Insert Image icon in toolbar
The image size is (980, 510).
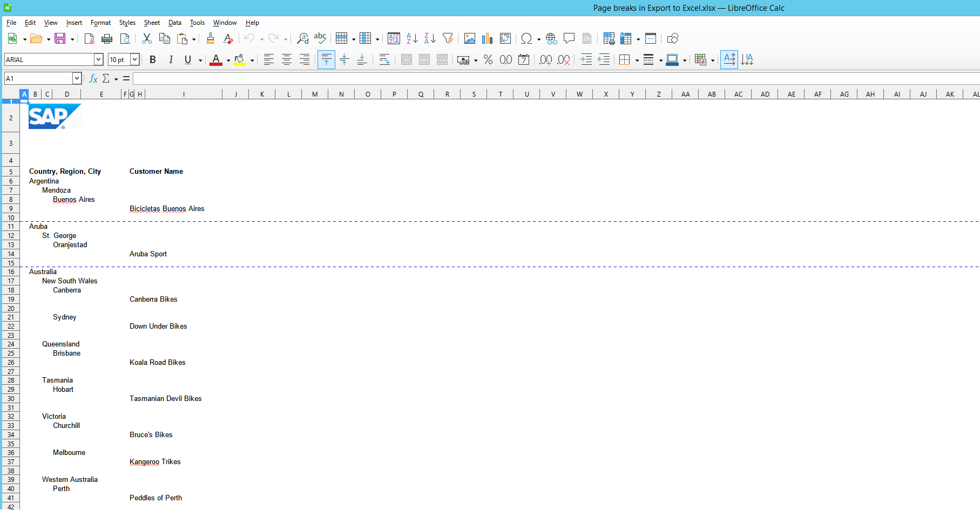[470, 38]
